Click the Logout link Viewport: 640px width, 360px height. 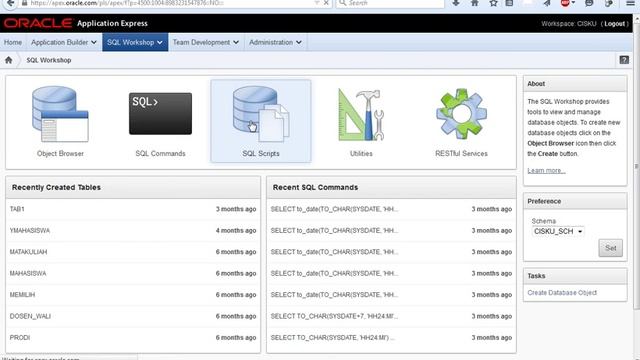click(614, 24)
